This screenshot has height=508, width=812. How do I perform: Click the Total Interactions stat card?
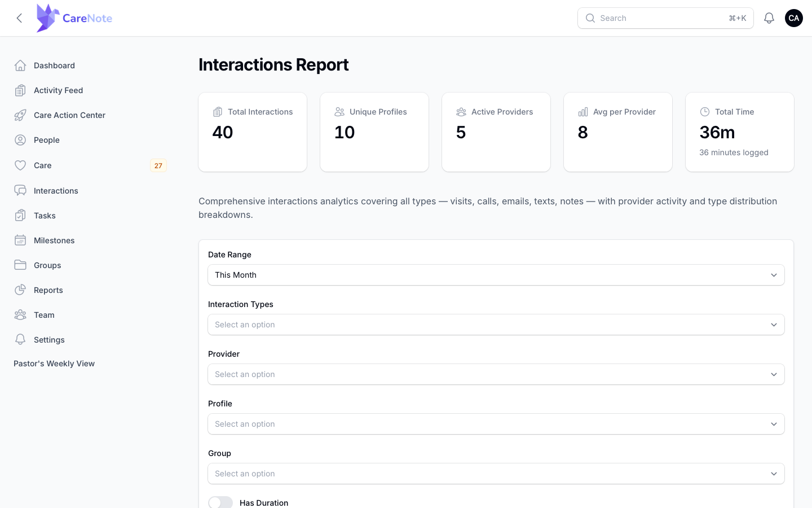253,132
